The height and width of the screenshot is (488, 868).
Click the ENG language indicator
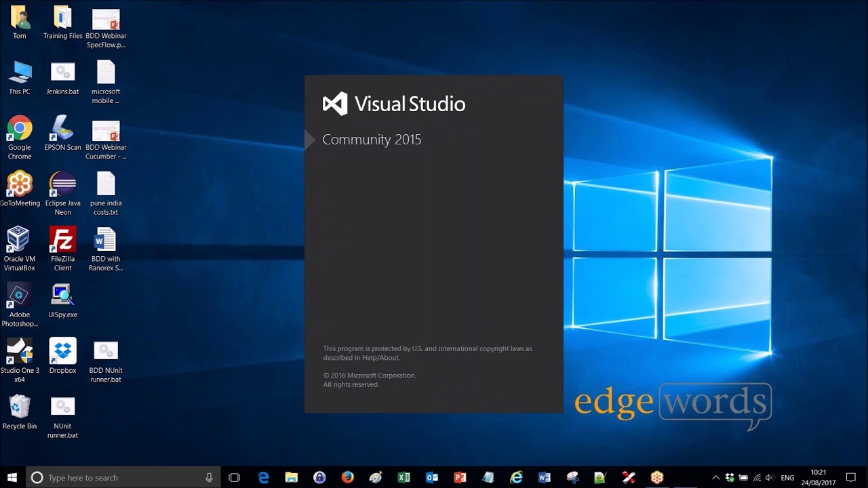coord(787,477)
